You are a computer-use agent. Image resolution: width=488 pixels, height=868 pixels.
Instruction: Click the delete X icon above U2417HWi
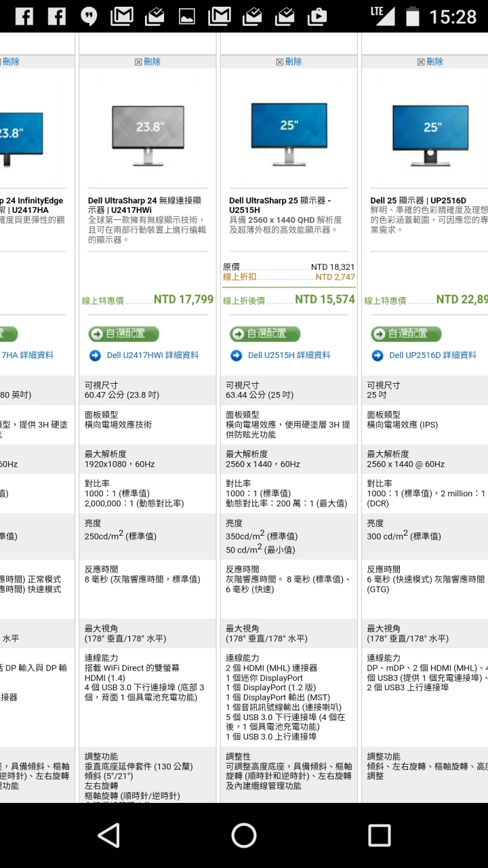point(138,62)
